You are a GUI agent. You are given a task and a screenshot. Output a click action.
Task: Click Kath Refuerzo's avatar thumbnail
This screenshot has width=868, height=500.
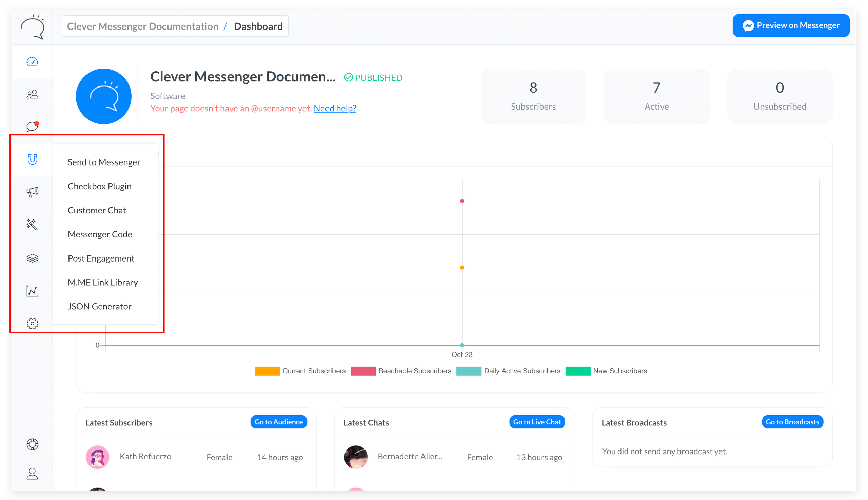tap(97, 457)
